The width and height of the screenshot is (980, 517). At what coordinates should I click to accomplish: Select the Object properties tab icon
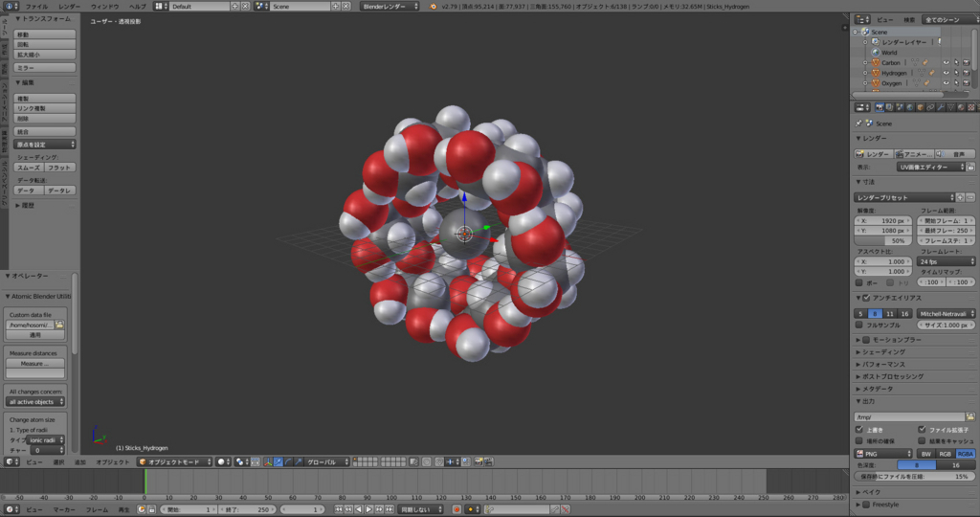pos(920,107)
